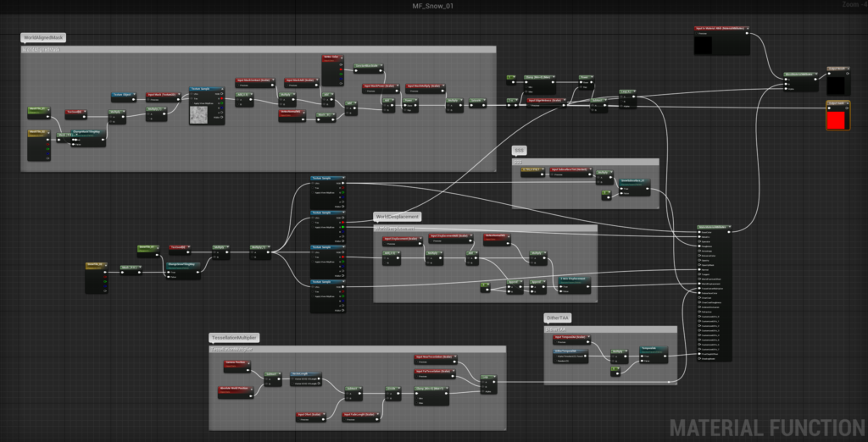Click the red output preview swatch

pos(835,119)
